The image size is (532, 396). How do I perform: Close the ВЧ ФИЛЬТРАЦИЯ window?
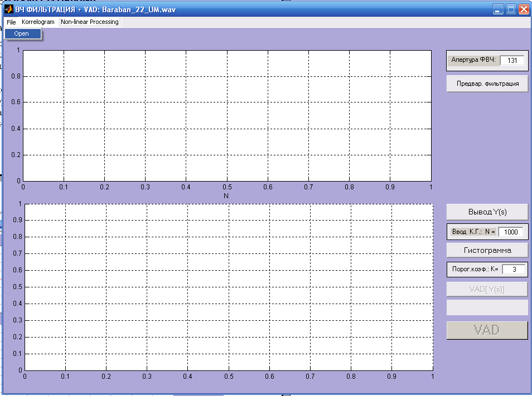[524, 9]
